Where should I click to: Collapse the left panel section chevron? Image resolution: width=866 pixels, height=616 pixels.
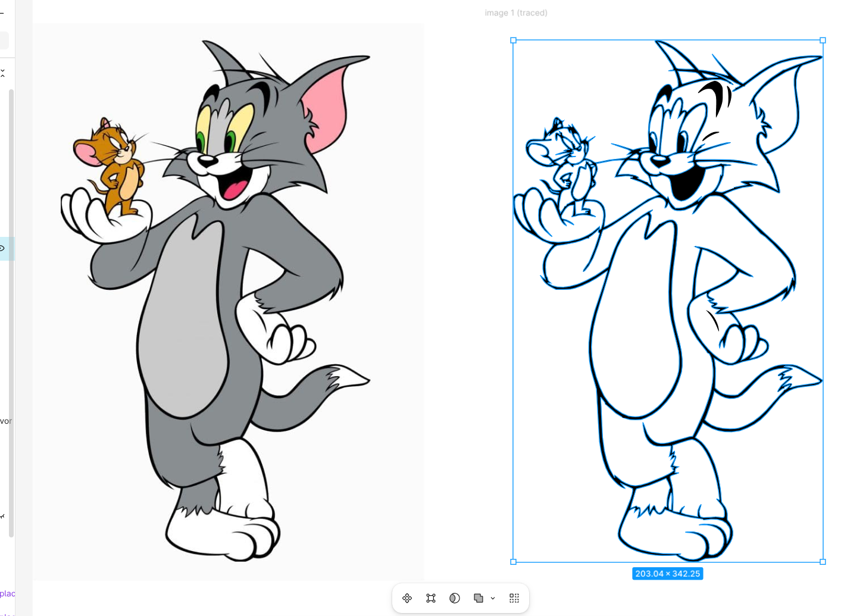[x=2, y=73]
